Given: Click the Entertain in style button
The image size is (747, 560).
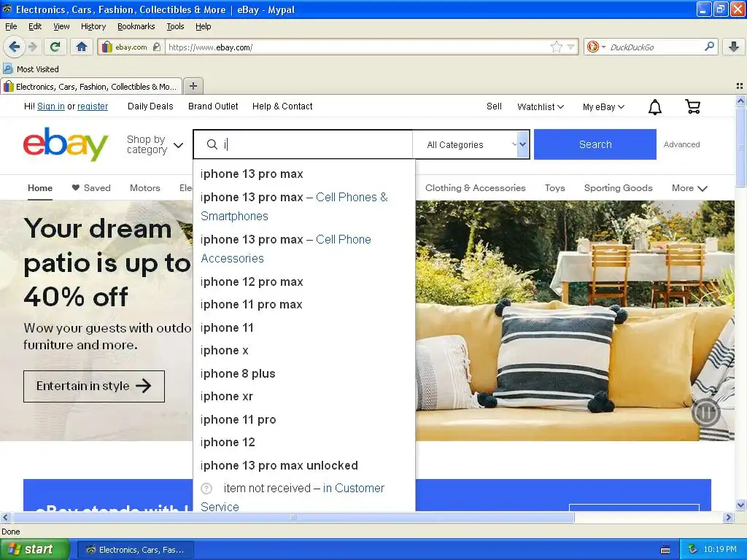Looking at the screenshot, I should click(x=94, y=386).
